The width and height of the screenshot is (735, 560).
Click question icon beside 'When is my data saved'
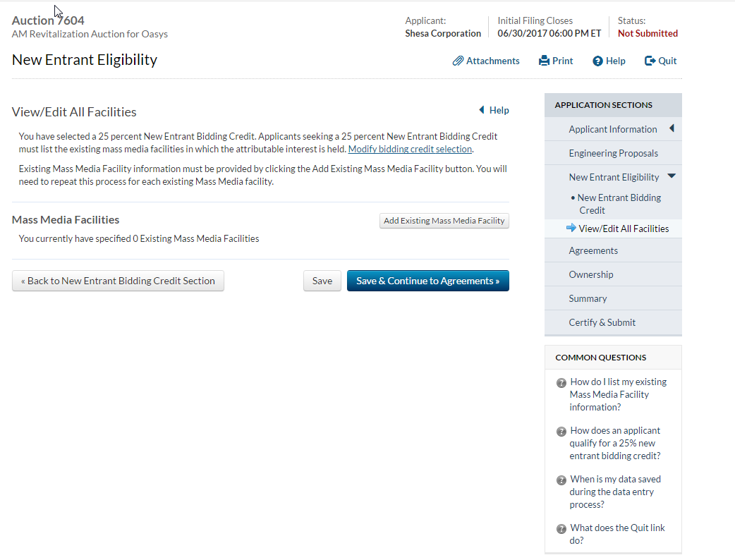[x=561, y=480]
